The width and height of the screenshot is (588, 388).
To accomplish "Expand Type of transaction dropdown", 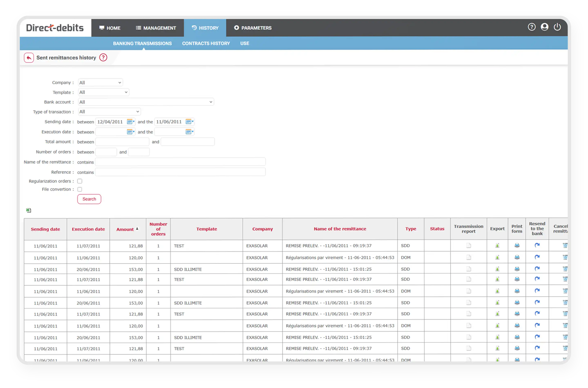I will [x=109, y=111].
